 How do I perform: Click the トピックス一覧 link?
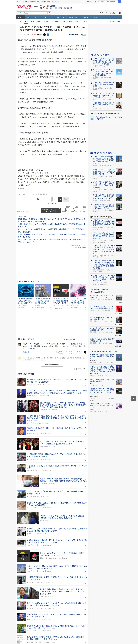115,21
